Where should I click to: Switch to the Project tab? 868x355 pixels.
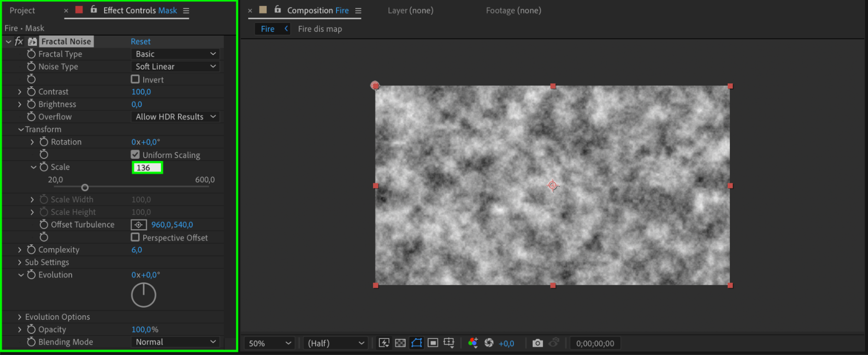click(x=22, y=10)
